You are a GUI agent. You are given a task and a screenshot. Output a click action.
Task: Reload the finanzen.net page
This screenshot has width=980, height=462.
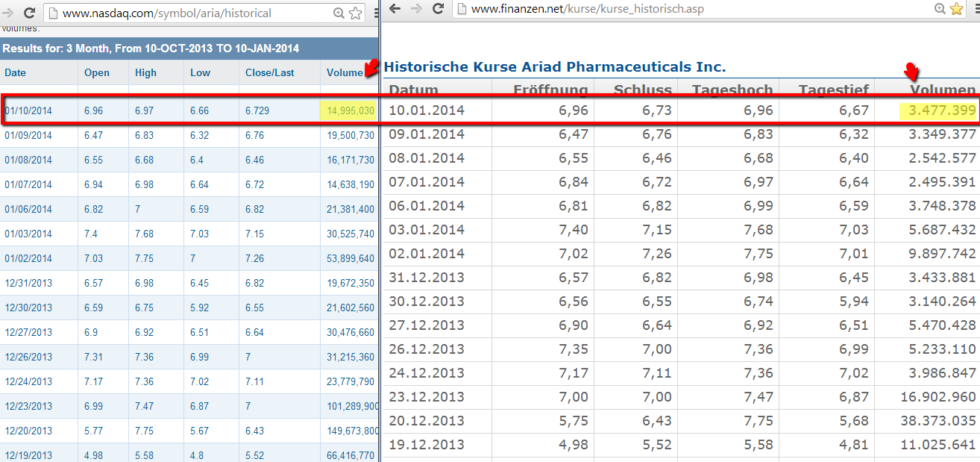(439, 8)
